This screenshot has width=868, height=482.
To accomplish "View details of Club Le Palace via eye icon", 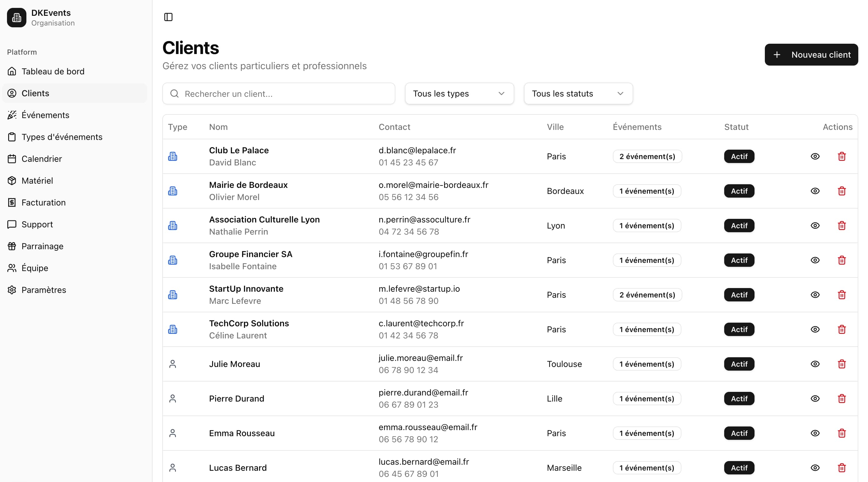I will coord(815,156).
